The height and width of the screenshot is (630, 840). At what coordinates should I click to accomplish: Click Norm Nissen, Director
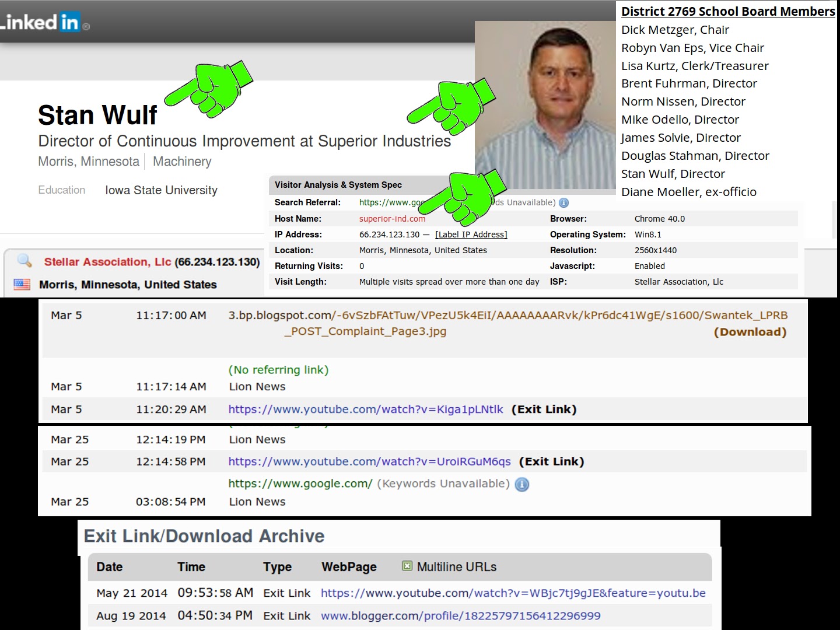click(683, 101)
